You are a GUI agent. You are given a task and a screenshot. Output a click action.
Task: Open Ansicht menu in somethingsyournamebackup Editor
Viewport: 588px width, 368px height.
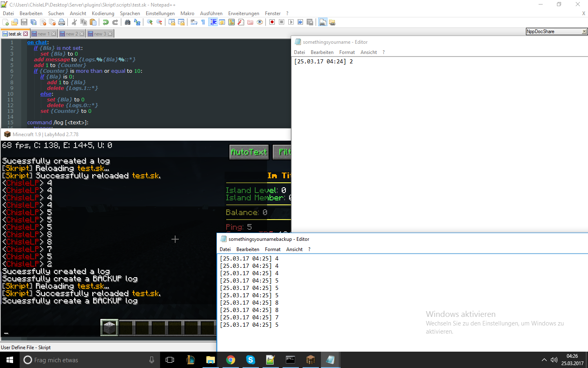294,249
